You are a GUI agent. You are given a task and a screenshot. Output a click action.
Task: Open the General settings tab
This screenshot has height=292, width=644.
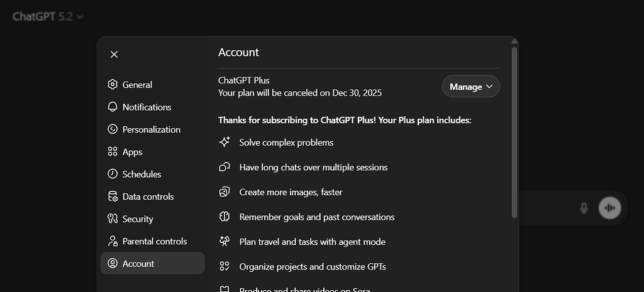(153, 85)
